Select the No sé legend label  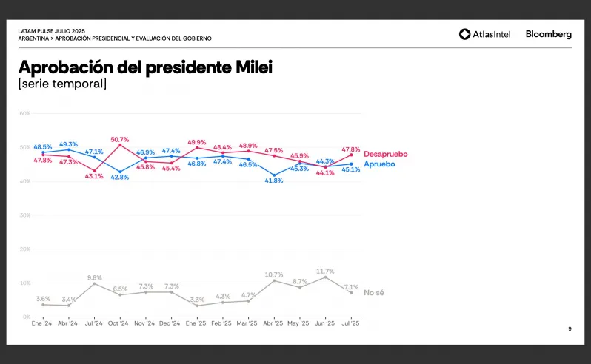pos(373,293)
